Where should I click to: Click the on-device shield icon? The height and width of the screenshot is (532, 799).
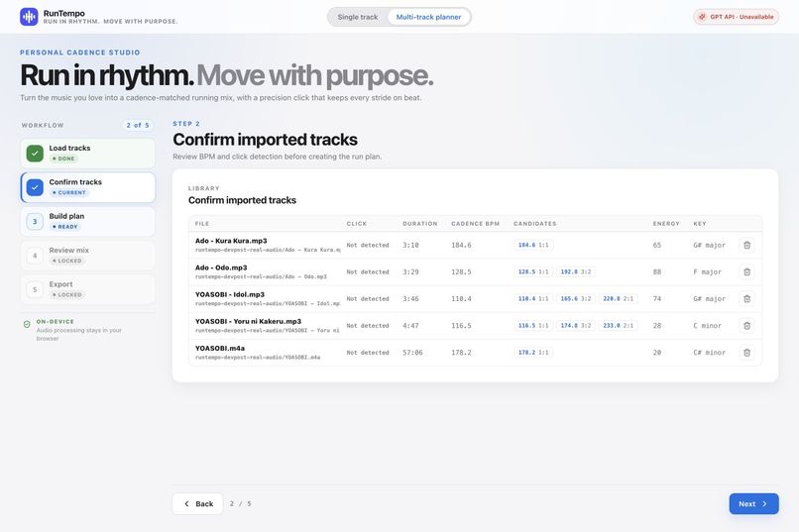27,324
